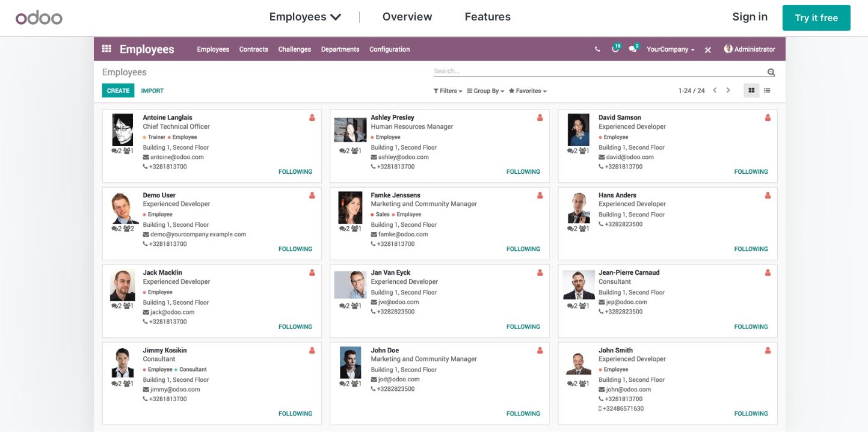Click the debug tools icon next to YourCompany
This screenshot has width=868, height=445.
point(708,49)
